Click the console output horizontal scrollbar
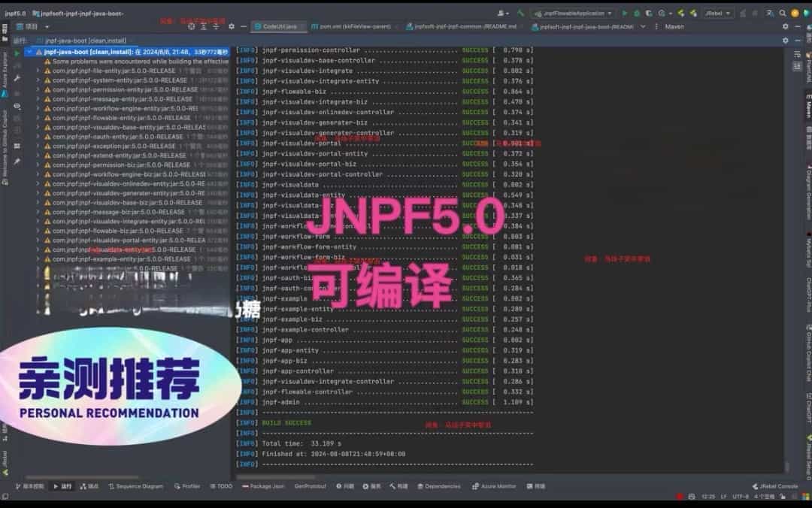This screenshot has width=812, height=508. pos(275,477)
